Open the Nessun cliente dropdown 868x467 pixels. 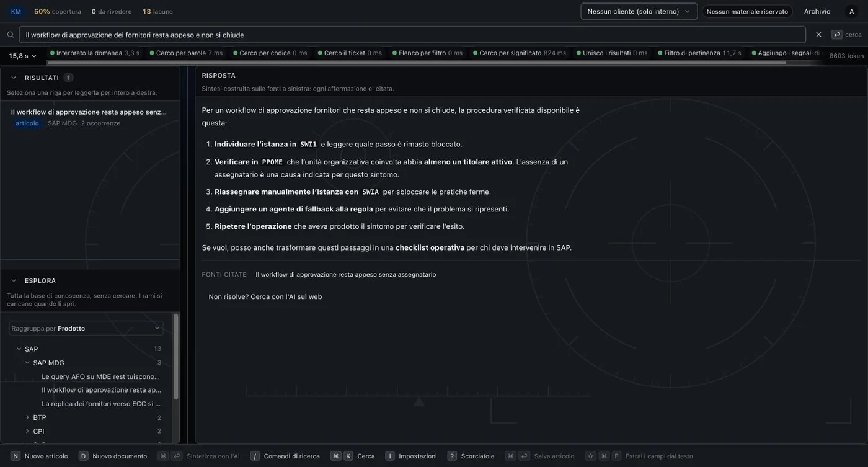click(x=639, y=11)
